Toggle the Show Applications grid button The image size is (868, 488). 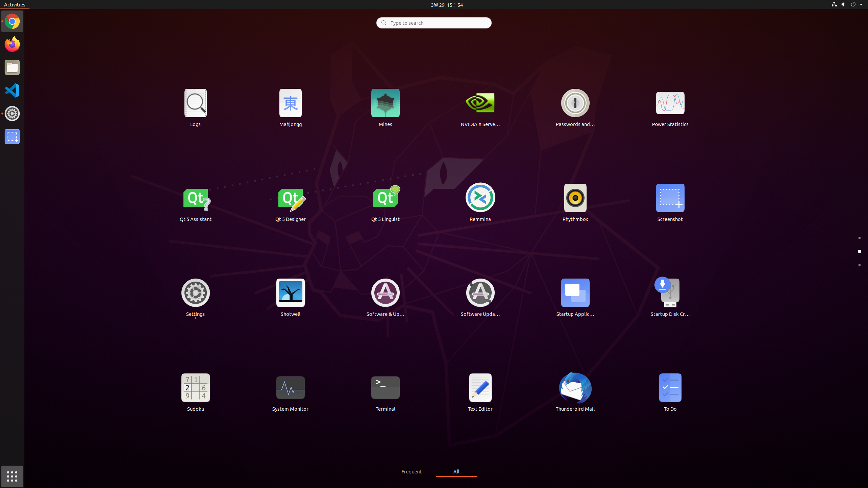[x=12, y=476]
